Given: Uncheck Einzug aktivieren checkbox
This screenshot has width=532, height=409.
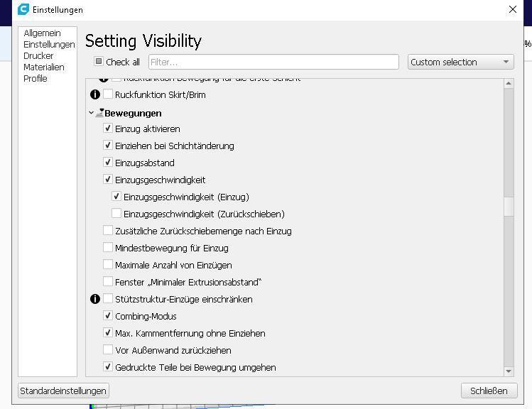Looking at the screenshot, I should click(108, 129).
